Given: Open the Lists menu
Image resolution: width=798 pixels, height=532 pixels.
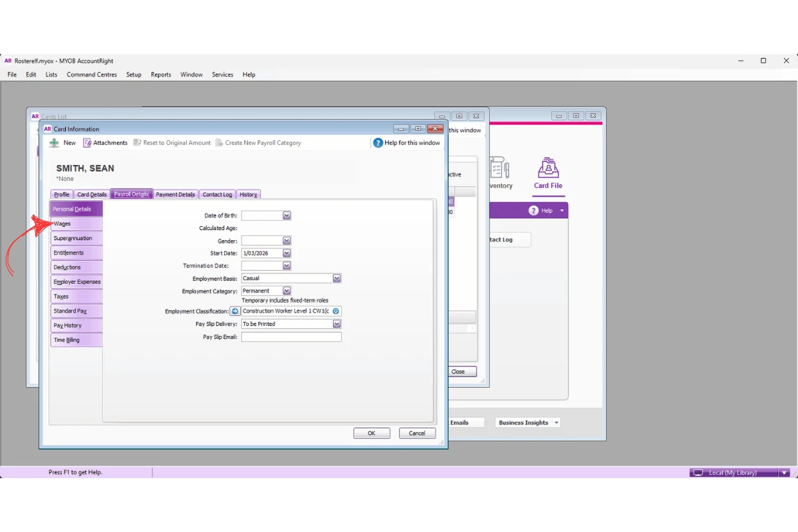Looking at the screenshot, I should (x=51, y=74).
